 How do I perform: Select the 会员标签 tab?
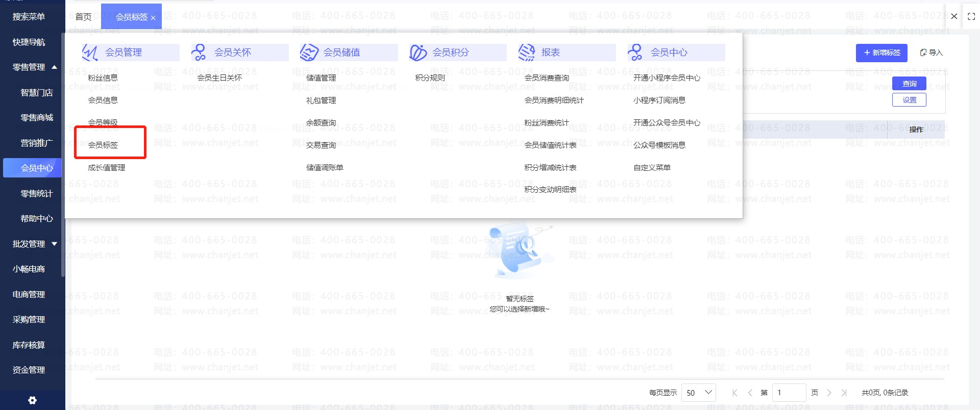tap(131, 17)
